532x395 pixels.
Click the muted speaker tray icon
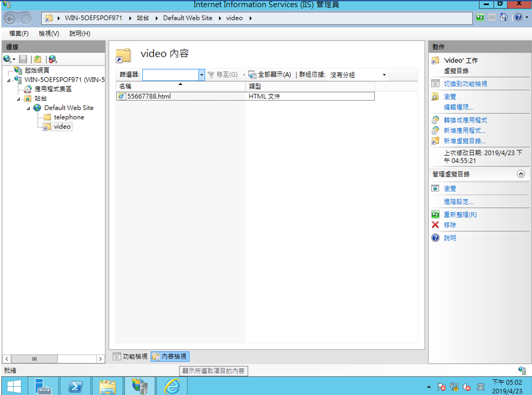(467, 387)
